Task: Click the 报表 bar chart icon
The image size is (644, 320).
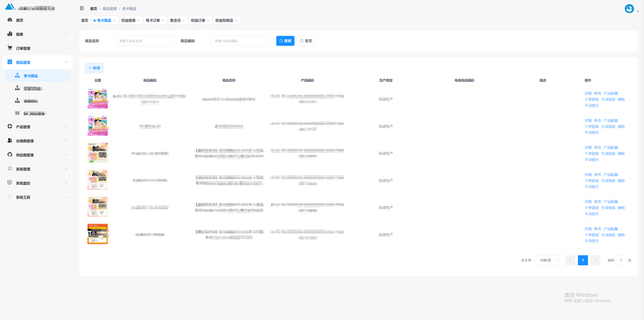Action: tap(10, 34)
